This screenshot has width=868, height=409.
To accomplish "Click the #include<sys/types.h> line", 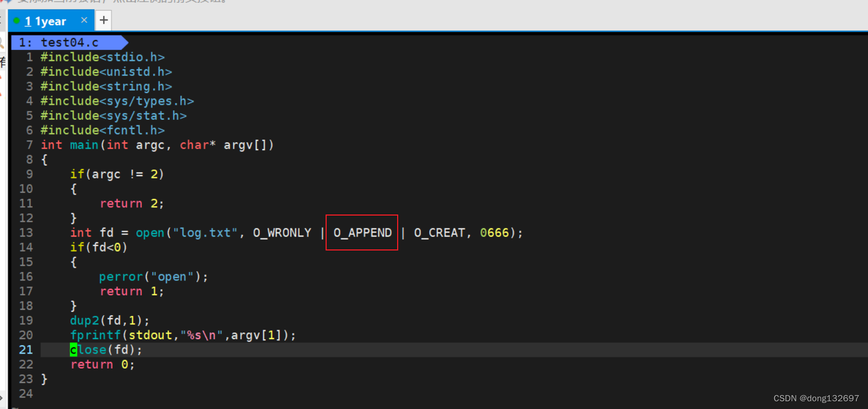I will [x=117, y=101].
